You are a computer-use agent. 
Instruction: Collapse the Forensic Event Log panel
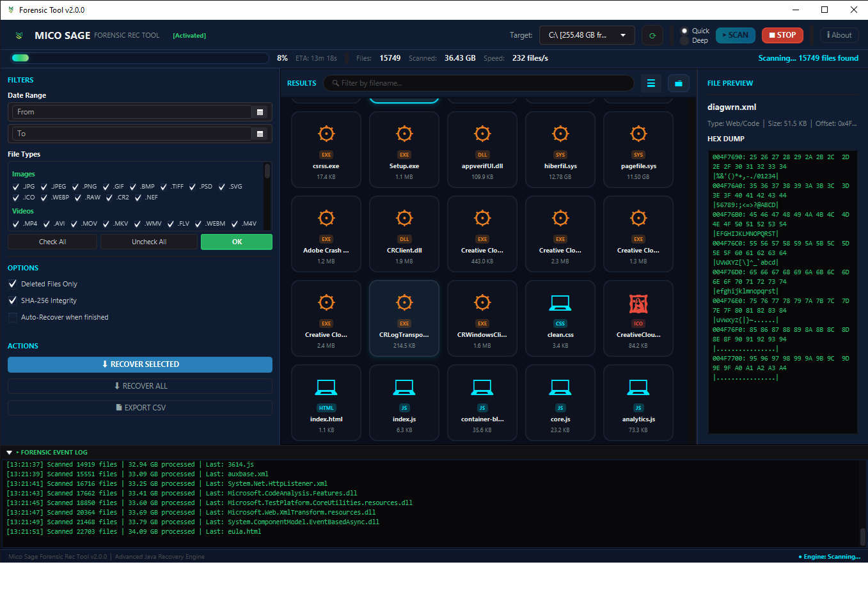pos(10,453)
